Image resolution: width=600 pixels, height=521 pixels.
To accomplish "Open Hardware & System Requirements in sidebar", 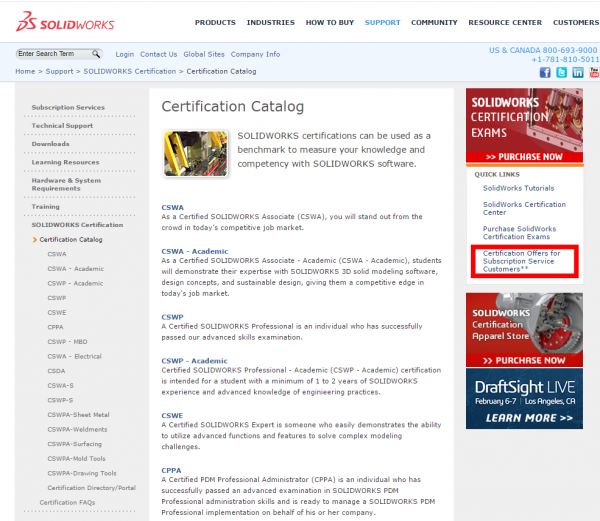I will click(x=66, y=184).
